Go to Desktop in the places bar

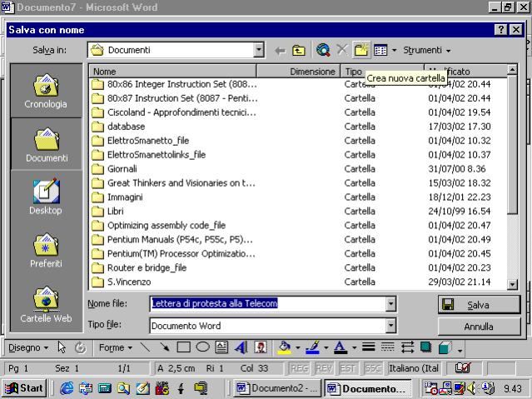[46, 197]
